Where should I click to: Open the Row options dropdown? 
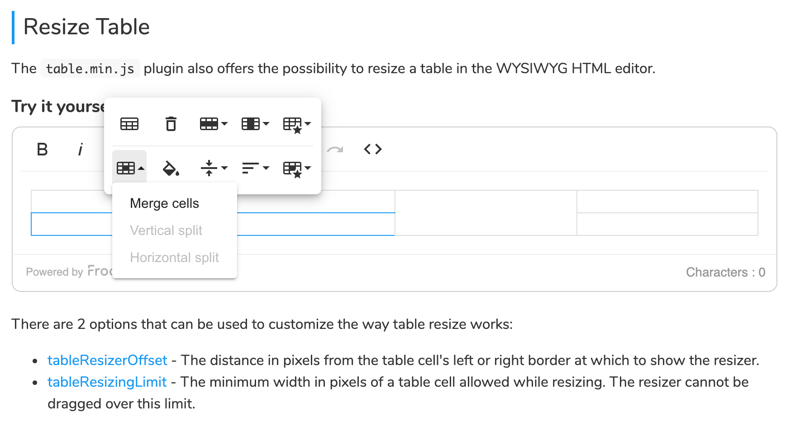tap(213, 124)
